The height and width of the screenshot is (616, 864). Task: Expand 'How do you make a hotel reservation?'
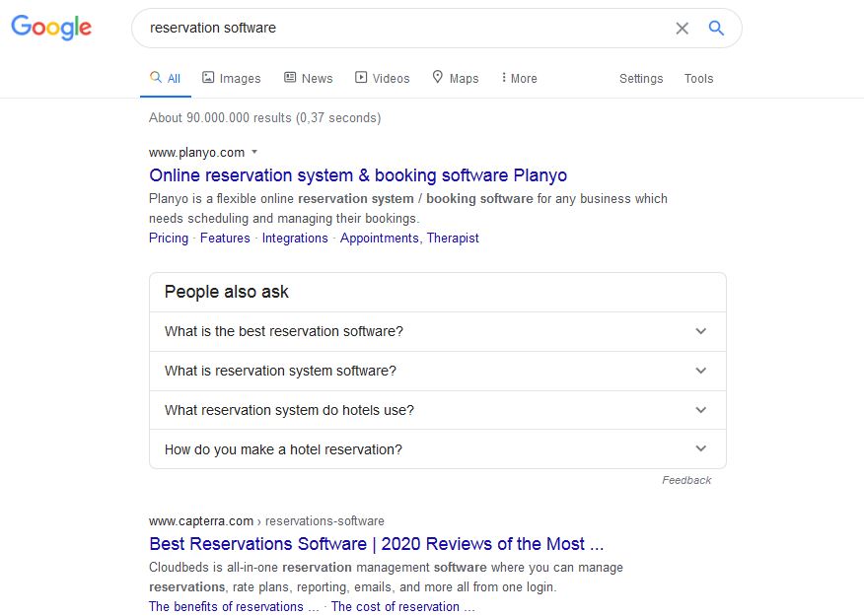point(438,449)
